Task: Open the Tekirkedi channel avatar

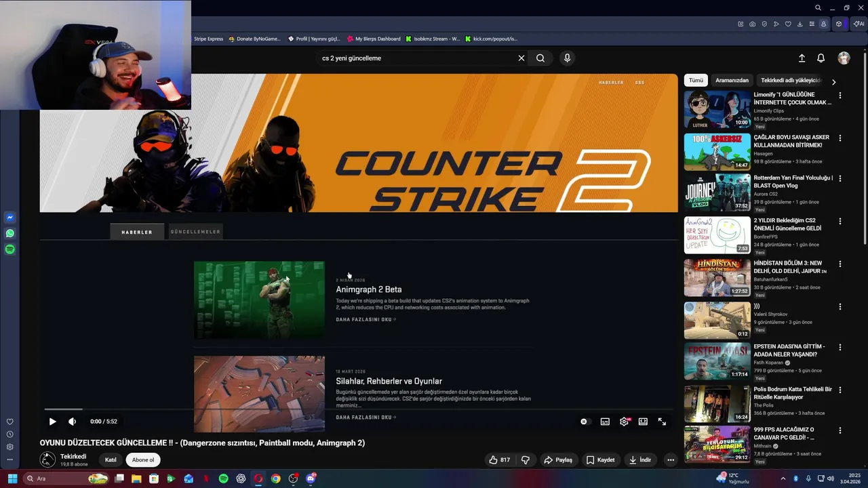Action: click(47, 460)
